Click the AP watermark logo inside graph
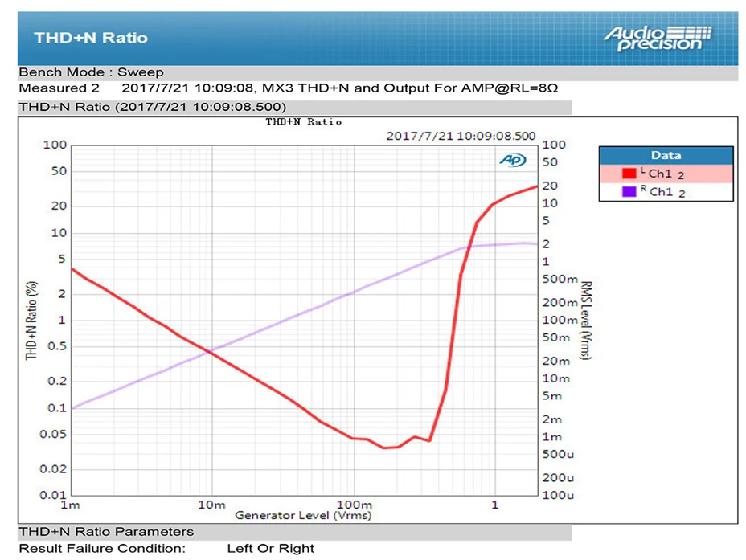The image size is (746, 560). pyautogui.click(x=513, y=160)
